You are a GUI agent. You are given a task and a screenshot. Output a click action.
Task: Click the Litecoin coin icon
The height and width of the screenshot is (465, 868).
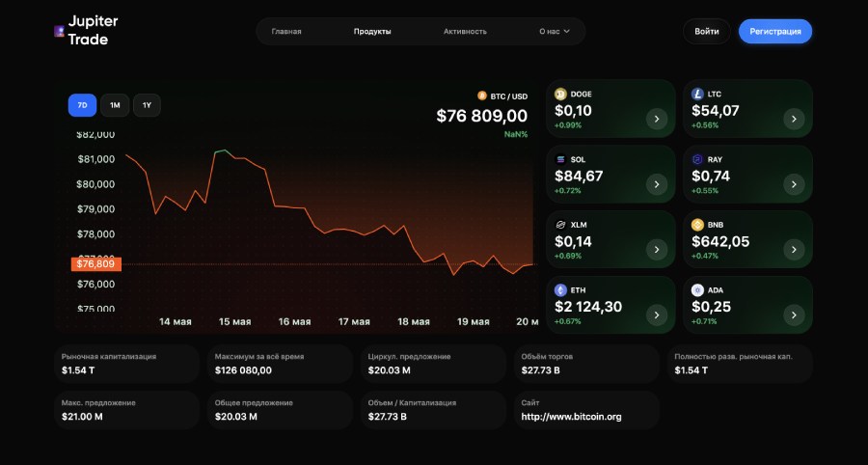pos(697,95)
